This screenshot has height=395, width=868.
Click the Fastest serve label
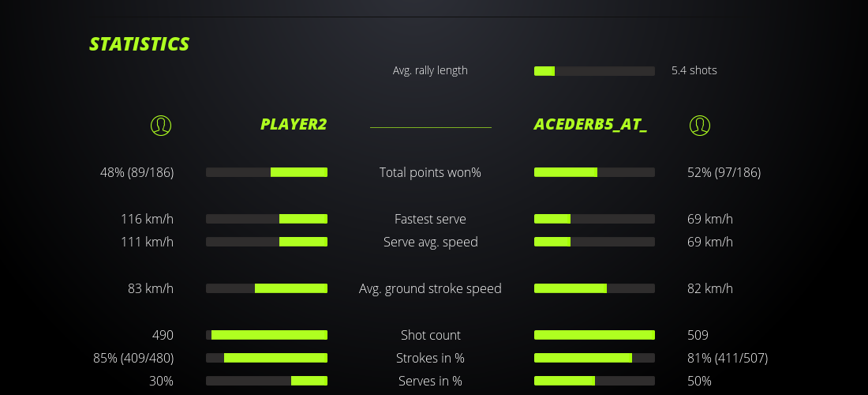click(x=430, y=219)
